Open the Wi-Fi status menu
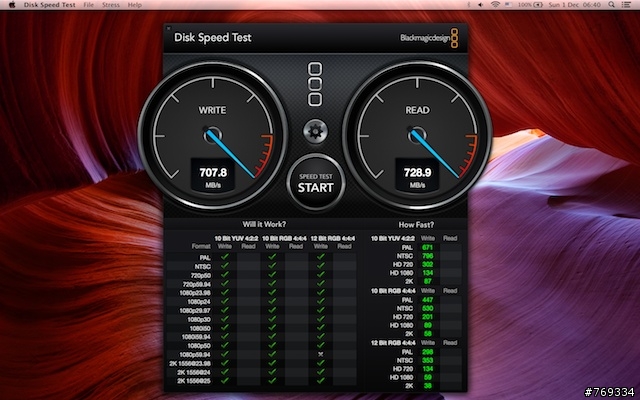 point(496,5)
